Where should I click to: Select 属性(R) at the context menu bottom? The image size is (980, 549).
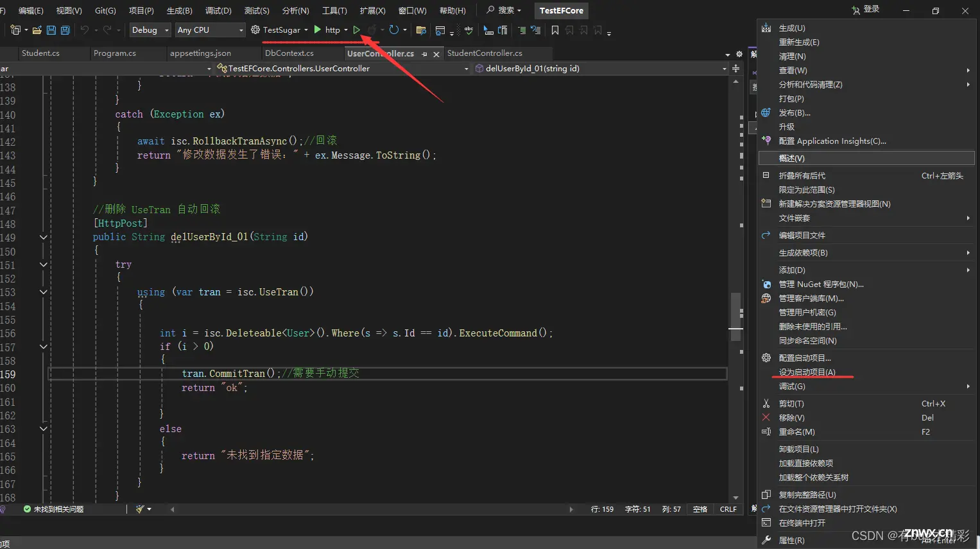click(x=792, y=541)
